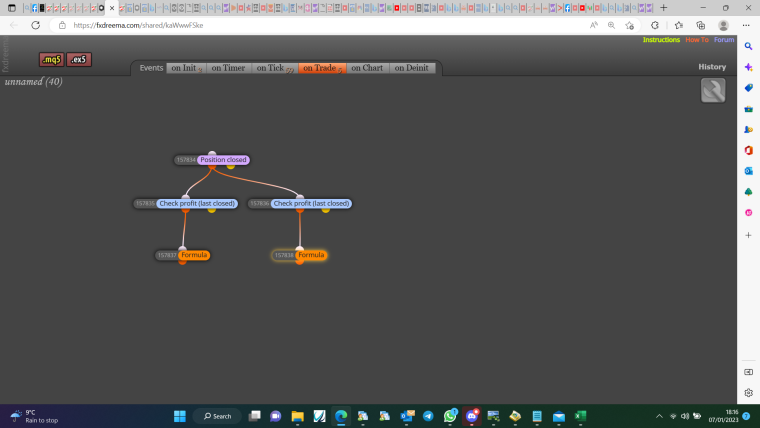Open the Edge sidebar Outlook icon
This screenshot has height=428, width=760.
pyautogui.click(x=748, y=171)
